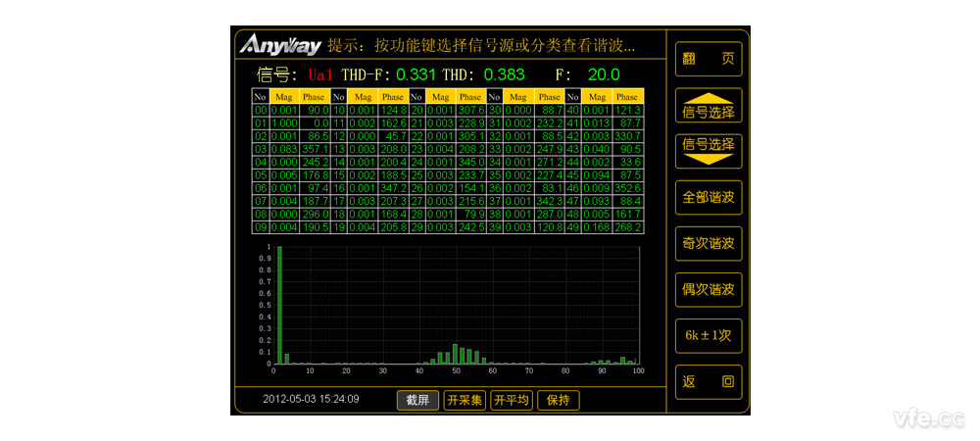The width and height of the screenshot is (980, 441).
Task: Select harmonic row 01 magnitude 1.000
Action: (283, 123)
